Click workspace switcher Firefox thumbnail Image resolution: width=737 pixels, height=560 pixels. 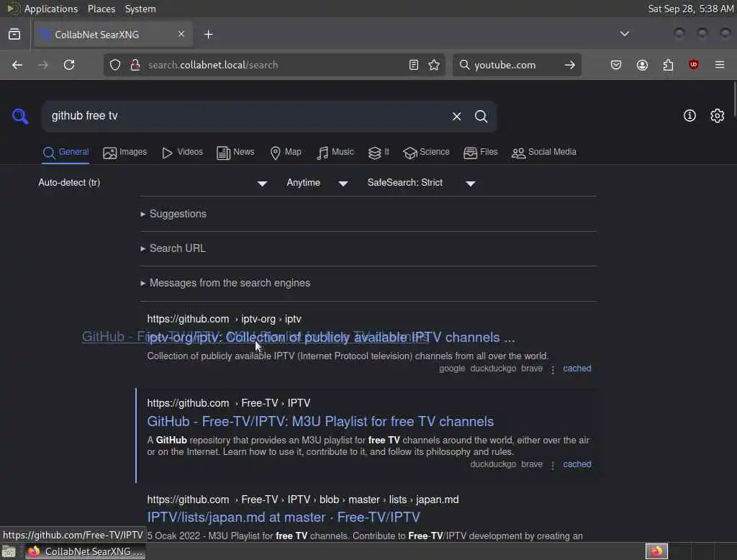pyautogui.click(x=656, y=551)
